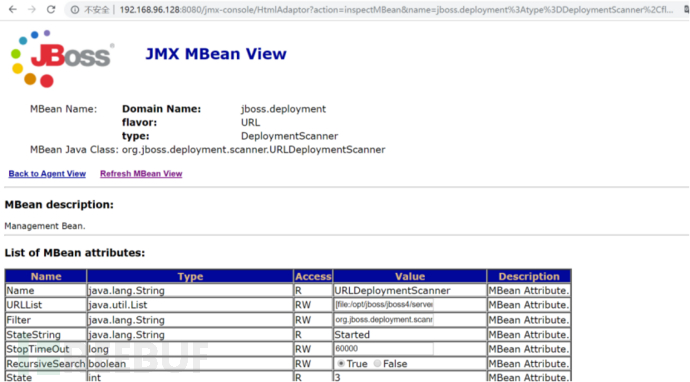Open the site security info icon
The height and width of the screenshot is (382, 690).
coord(75,10)
